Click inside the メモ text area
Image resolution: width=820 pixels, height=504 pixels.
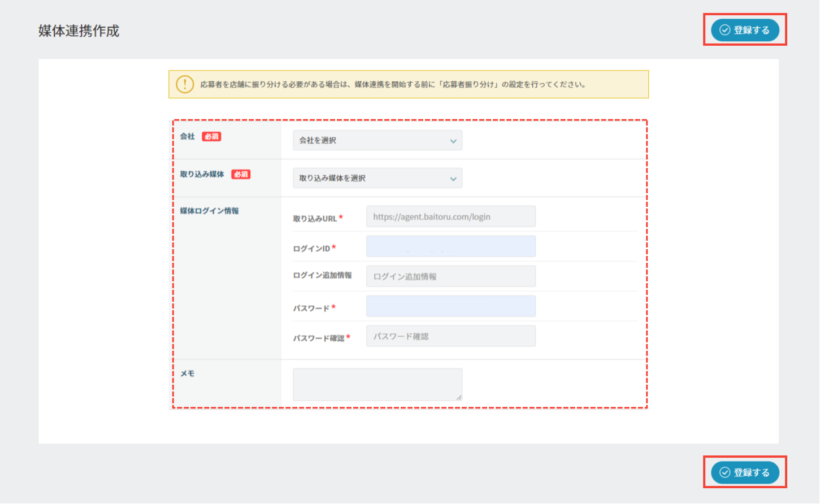pos(377,384)
